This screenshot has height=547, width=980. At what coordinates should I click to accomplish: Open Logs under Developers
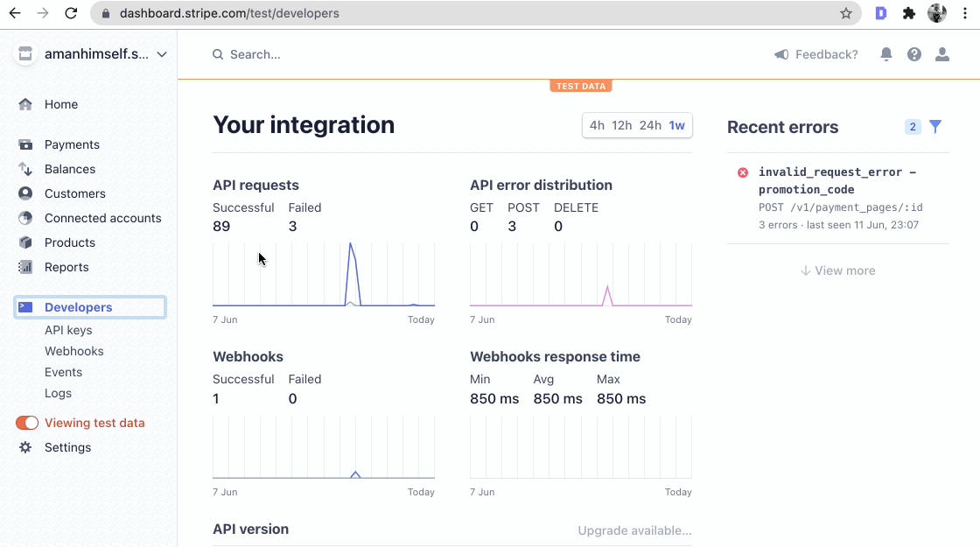click(58, 393)
